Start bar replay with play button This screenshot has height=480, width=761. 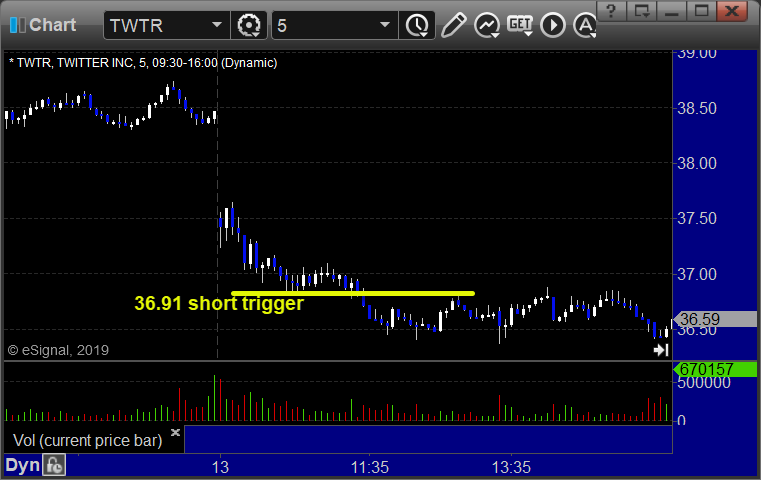[x=553, y=25]
